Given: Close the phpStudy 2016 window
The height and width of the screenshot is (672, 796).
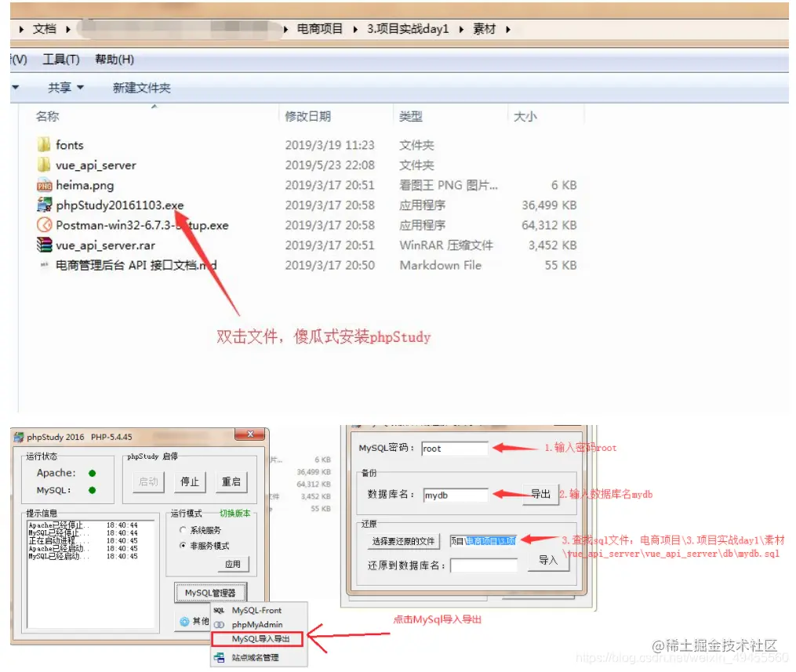Looking at the screenshot, I should [x=249, y=434].
